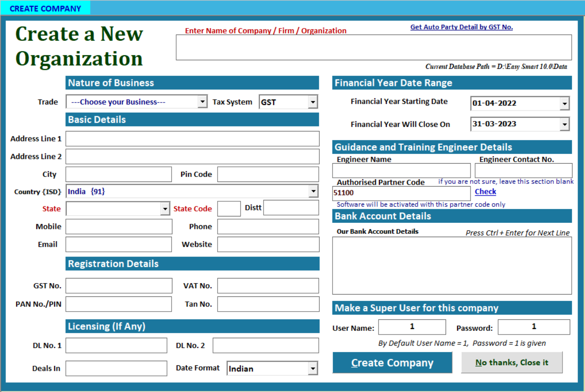Open Get Auto Party Detail by GST No. link
The height and width of the screenshot is (392, 585).
click(x=461, y=27)
